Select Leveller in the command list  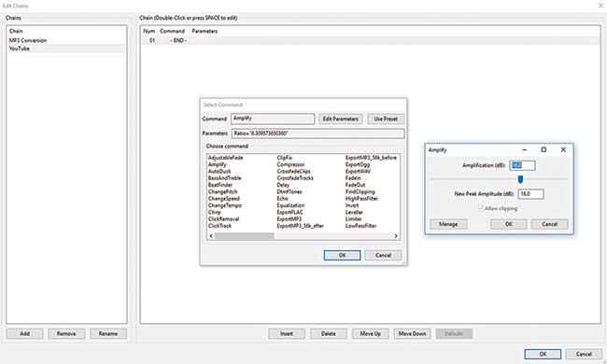(354, 212)
